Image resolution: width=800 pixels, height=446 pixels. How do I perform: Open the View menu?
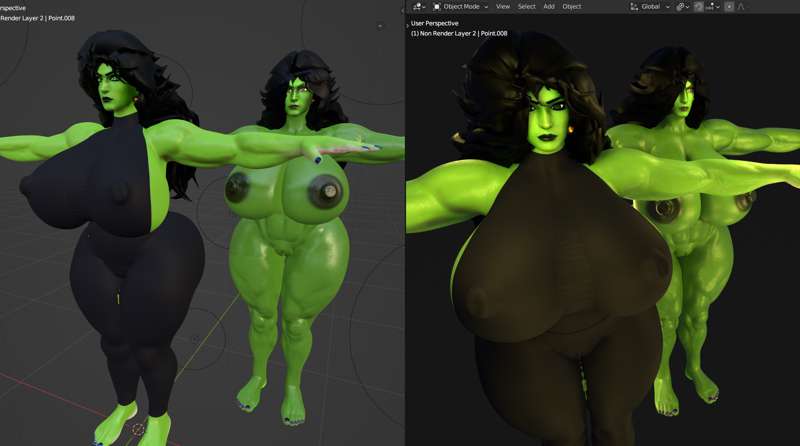point(503,7)
